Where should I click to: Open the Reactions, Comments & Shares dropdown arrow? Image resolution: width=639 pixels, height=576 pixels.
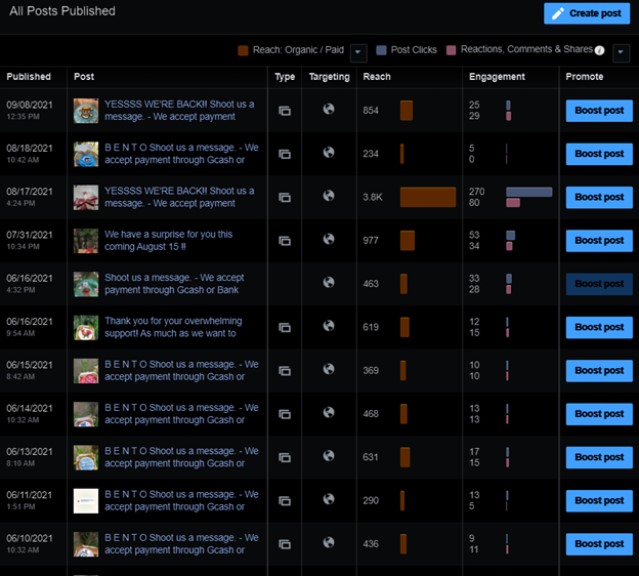621,53
